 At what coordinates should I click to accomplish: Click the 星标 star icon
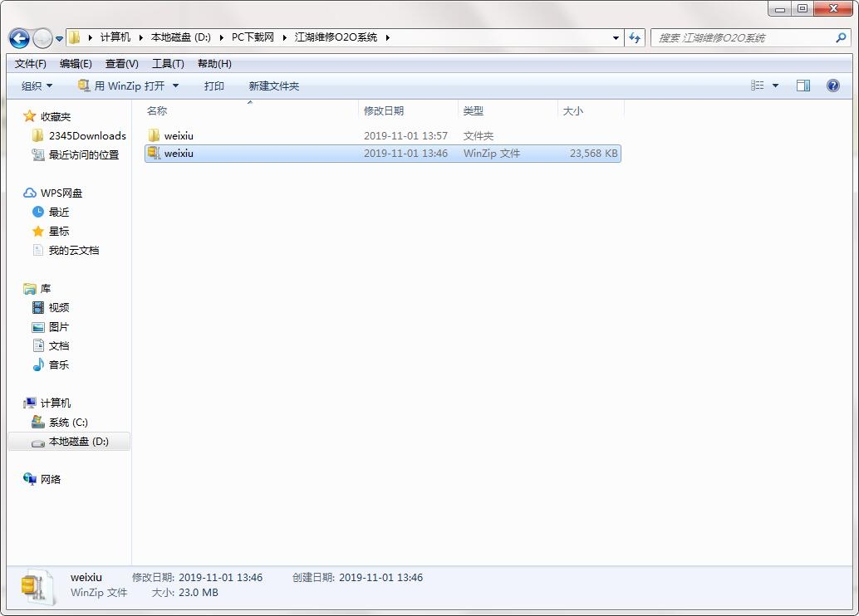(38, 231)
